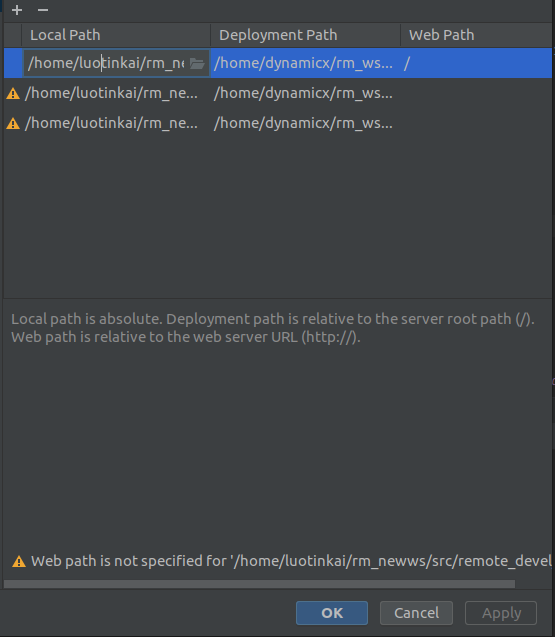
Task: Dismiss dialog with the Cancel button
Action: click(x=416, y=613)
